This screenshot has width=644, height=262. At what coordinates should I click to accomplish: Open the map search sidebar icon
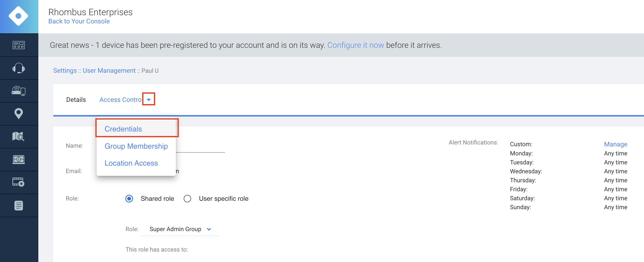click(19, 136)
